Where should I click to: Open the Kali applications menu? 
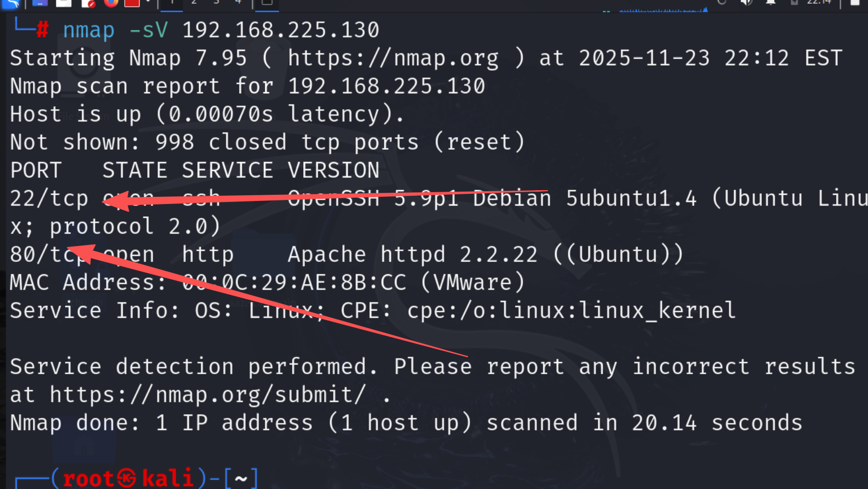point(10,3)
